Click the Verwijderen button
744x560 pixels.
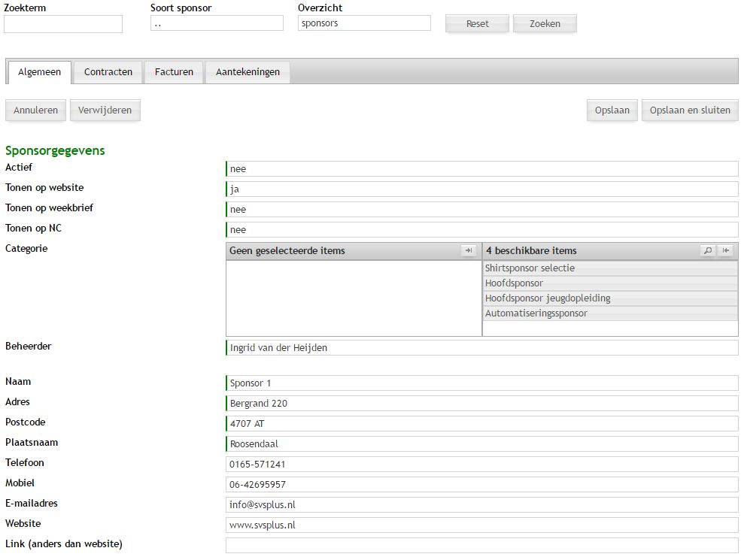pos(105,110)
